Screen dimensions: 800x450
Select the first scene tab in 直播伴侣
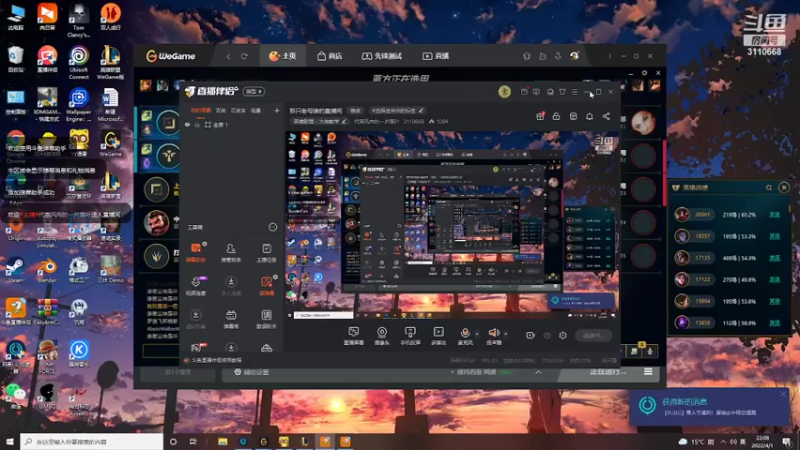coord(201,110)
